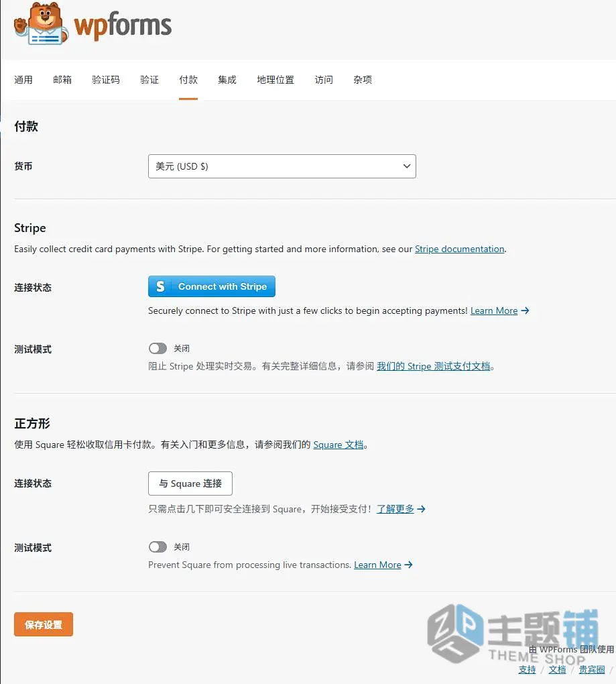616x684 pixels.
Task: Click the 支持 footer link
Action: click(527, 670)
